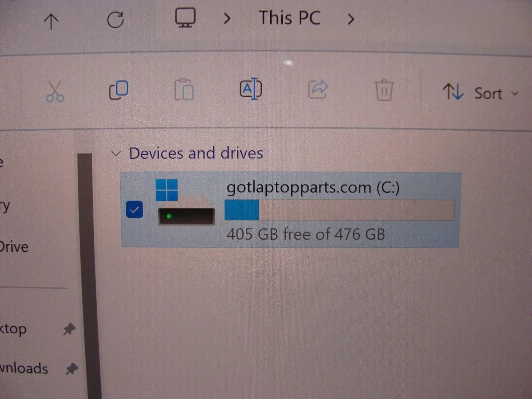Click the Cut scissors icon
The image size is (532, 399).
[55, 91]
